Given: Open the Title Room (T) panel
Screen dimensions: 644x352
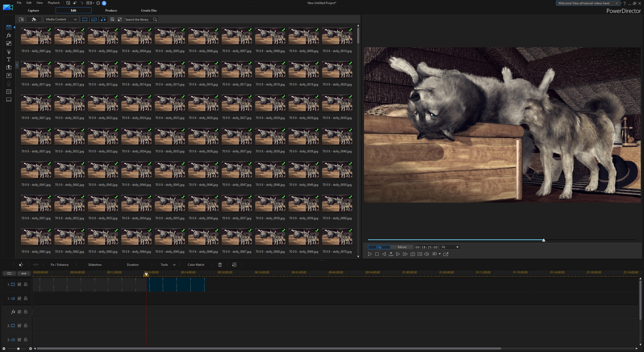Looking at the screenshot, I should [x=9, y=60].
